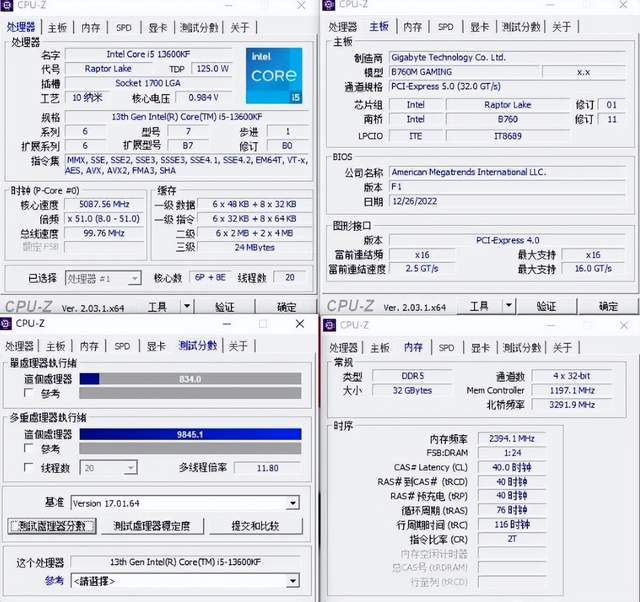The image size is (640, 602).
Task: Expand 工具 arrow in processor window
Action: pos(187,306)
